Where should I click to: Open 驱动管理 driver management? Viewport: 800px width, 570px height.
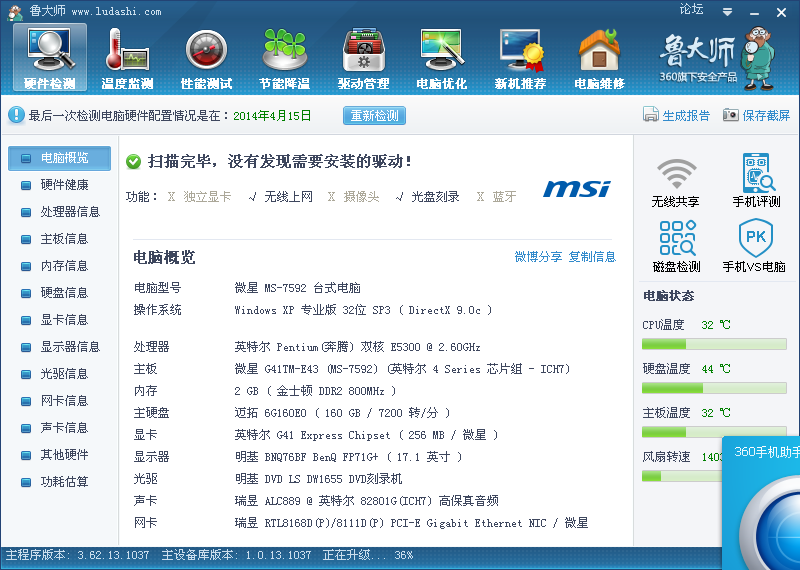click(x=363, y=58)
